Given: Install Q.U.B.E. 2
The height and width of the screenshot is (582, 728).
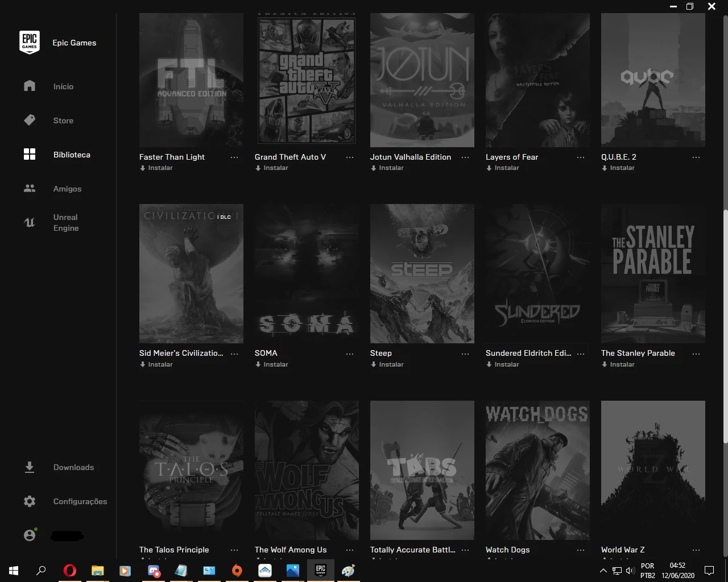Looking at the screenshot, I should coord(618,168).
